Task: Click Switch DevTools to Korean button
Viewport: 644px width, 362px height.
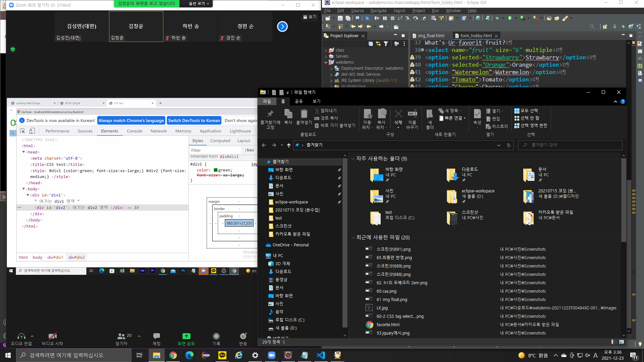Action: (194, 120)
